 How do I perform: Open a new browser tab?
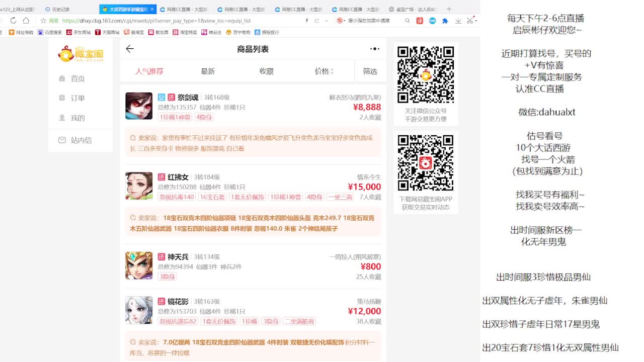(x=449, y=9)
